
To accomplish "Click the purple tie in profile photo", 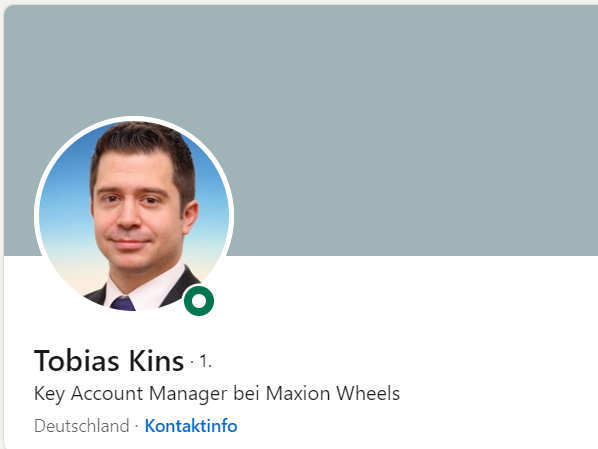I will [x=123, y=303].
